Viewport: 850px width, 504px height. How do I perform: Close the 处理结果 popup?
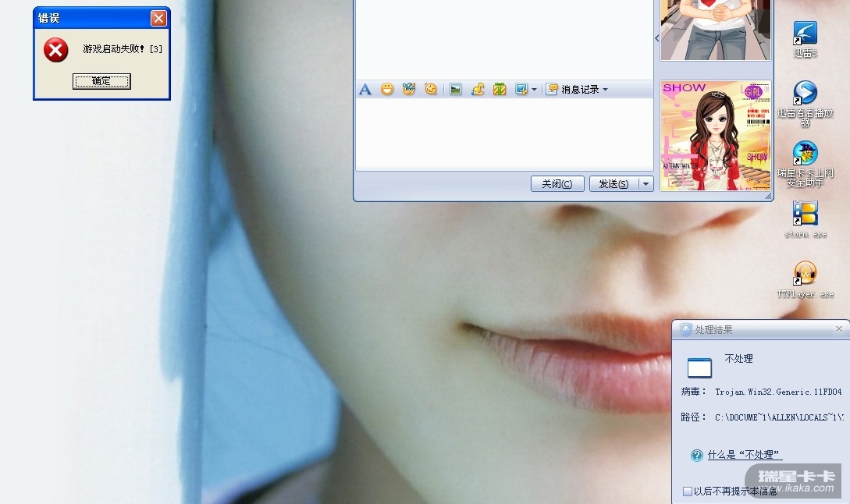838,329
